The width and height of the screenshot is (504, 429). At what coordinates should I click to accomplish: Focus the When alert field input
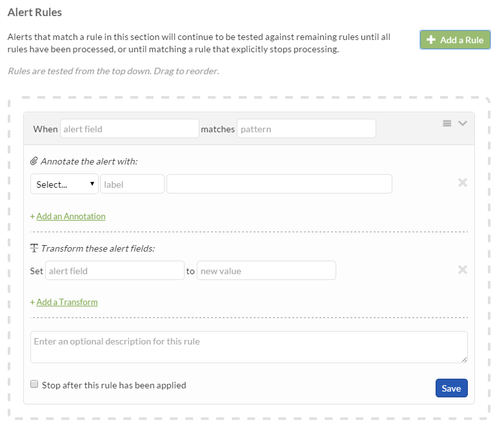coord(130,129)
